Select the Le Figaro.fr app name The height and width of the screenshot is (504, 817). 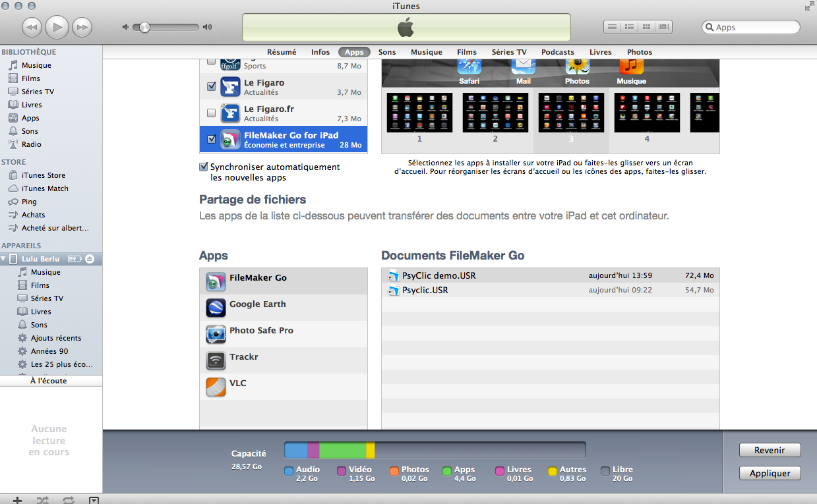tap(268, 109)
